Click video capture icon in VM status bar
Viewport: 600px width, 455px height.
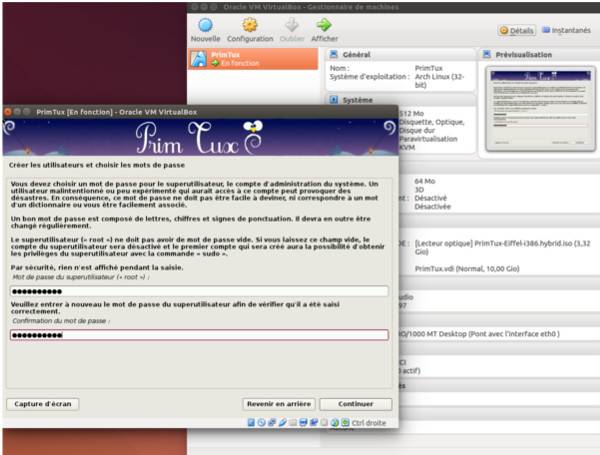tap(314, 422)
